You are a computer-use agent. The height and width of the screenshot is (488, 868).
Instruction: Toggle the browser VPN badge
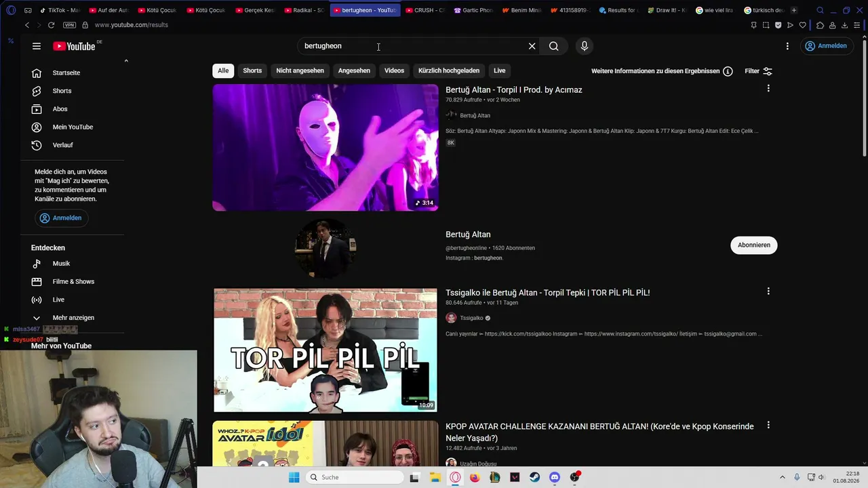click(69, 25)
